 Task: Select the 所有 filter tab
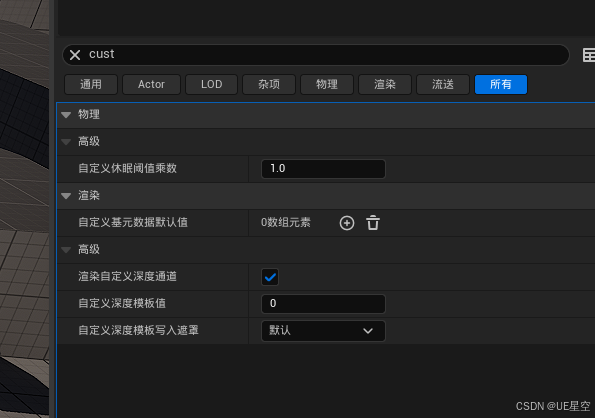[501, 84]
